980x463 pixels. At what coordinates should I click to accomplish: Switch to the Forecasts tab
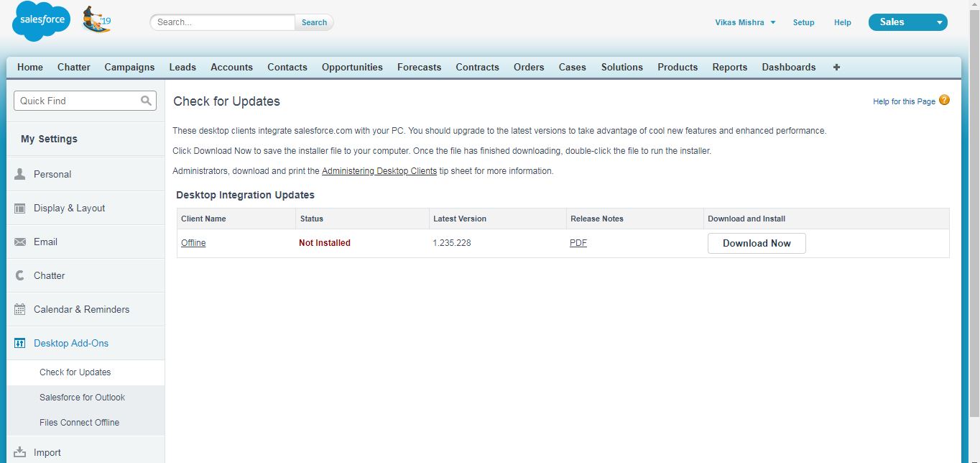point(420,67)
